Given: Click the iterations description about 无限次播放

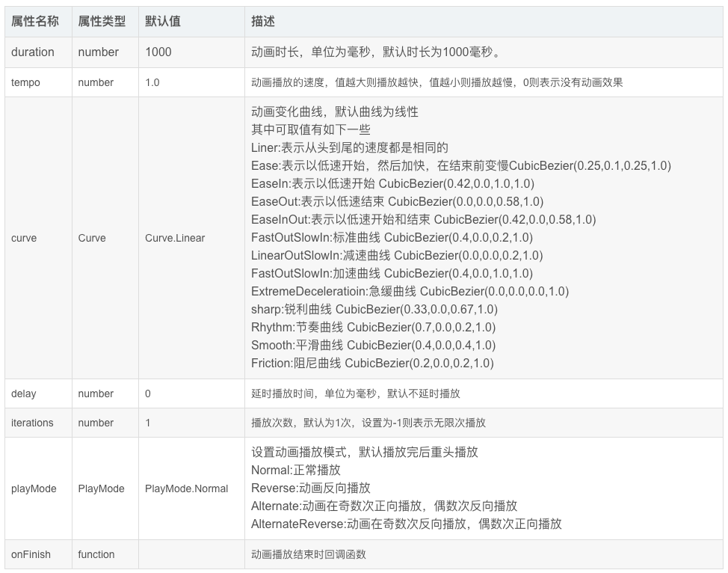Looking at the screenshot, I should [368, 423].
